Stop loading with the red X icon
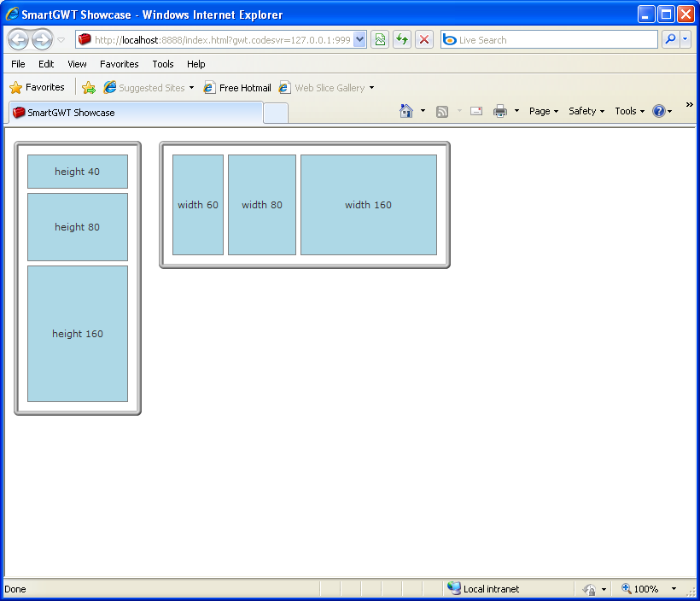Screen dimensions: 700x601 (424, 40)
